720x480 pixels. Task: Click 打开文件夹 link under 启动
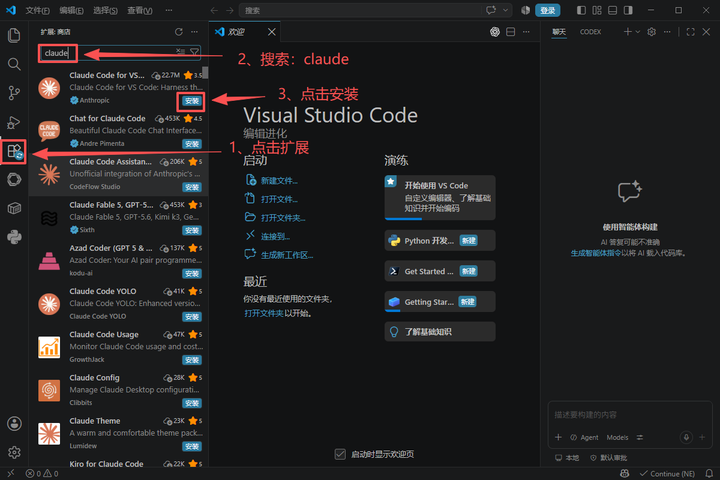coord(283,218)
